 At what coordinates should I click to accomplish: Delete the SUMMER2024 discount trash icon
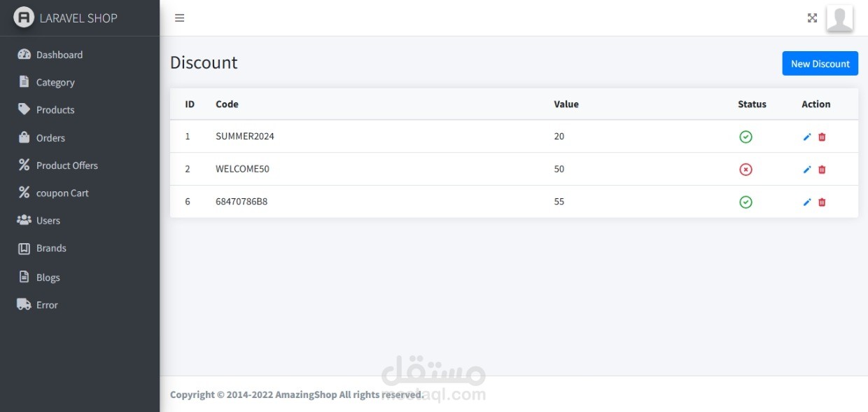point(822,137)
